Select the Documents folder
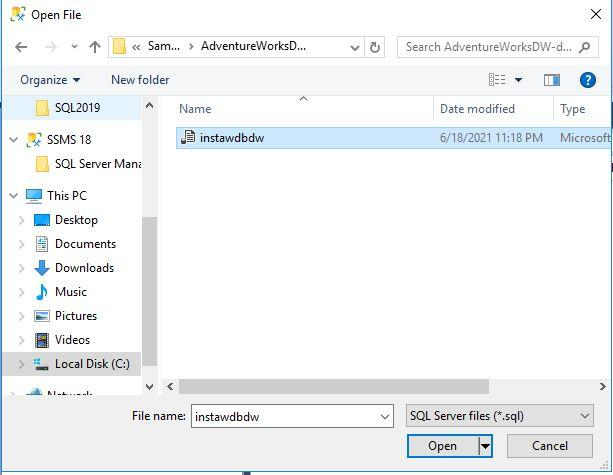Viewport: 613px width, 475px height. (x=85, y=244)
